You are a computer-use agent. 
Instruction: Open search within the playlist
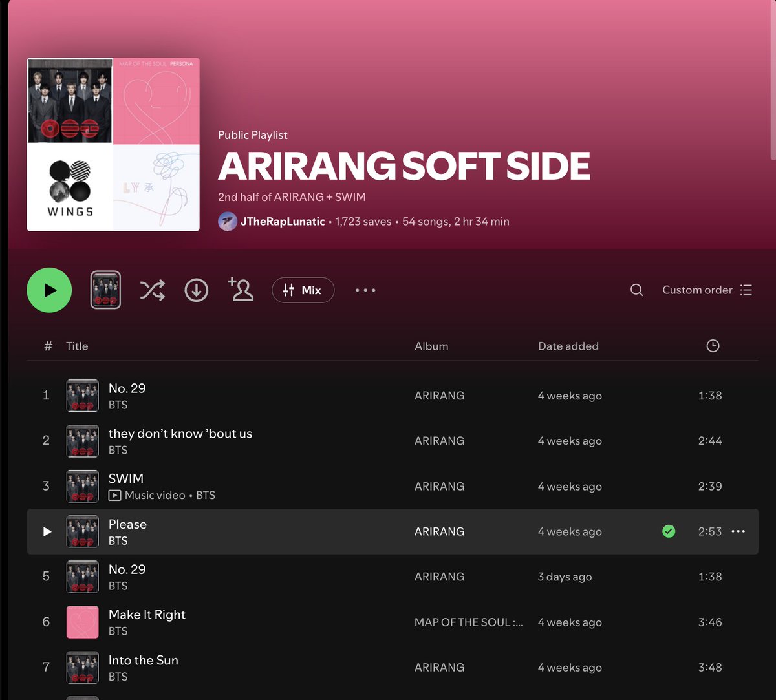636,290
